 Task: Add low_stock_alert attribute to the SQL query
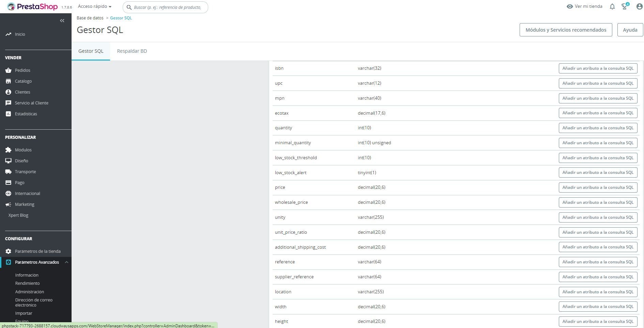coord(598,173)
